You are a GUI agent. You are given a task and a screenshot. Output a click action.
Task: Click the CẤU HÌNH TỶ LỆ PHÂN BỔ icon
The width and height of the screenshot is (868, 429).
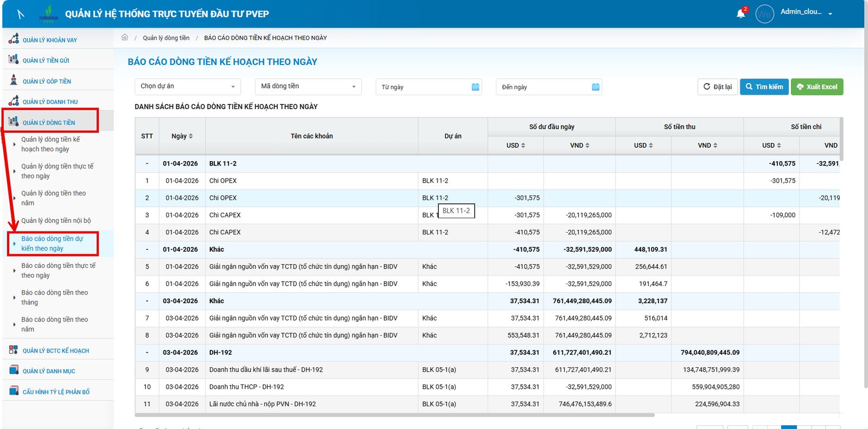[x=14, y=391]
